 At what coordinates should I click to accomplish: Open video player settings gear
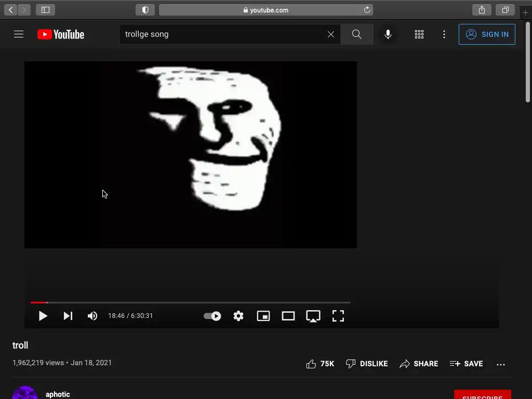[238, 316]
